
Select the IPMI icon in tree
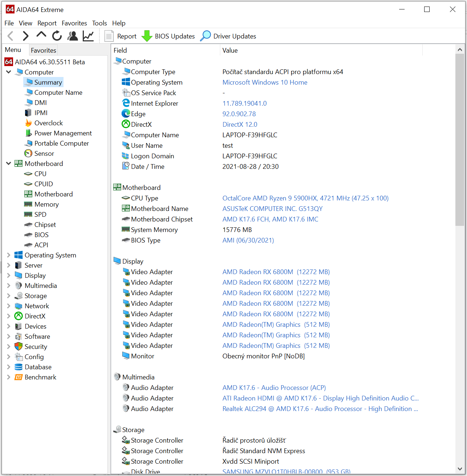click(x=28, y=113)
